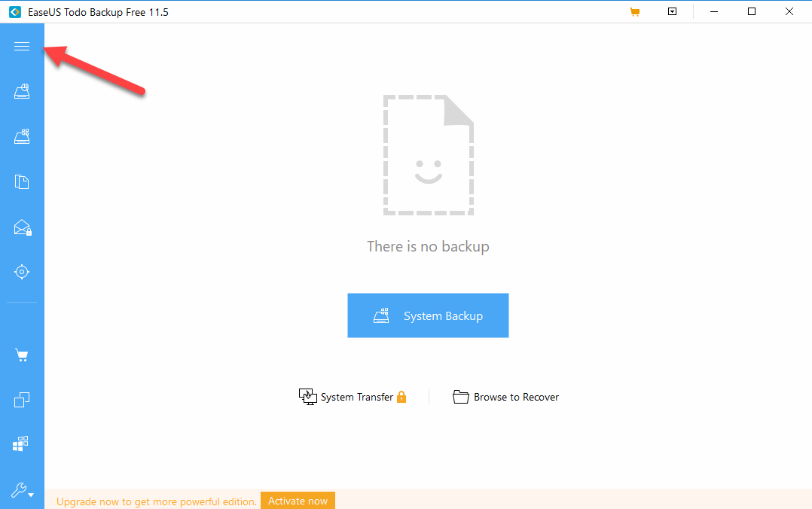Open Disk/Partition Backup from sidebar
812x509 pixels.
[x=22, y=91]
